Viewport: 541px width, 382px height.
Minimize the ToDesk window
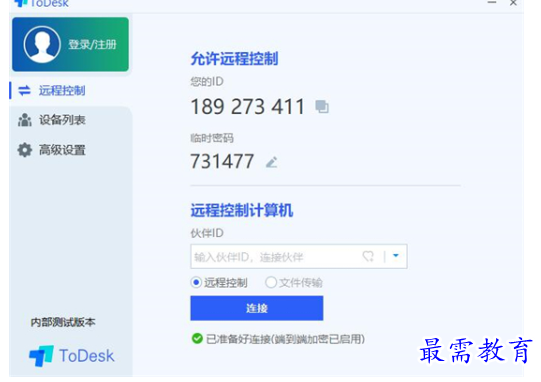(492, 3)
